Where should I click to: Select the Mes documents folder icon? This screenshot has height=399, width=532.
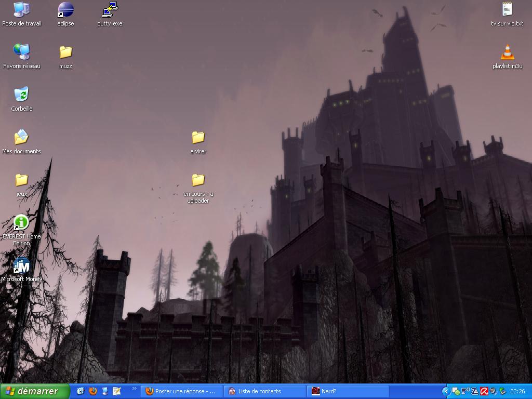tap(21, 142)
